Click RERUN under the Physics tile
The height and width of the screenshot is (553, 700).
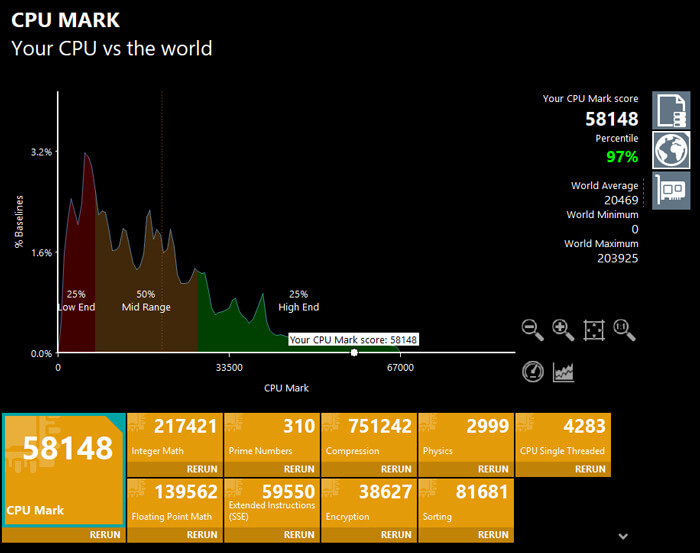[492, 469]
